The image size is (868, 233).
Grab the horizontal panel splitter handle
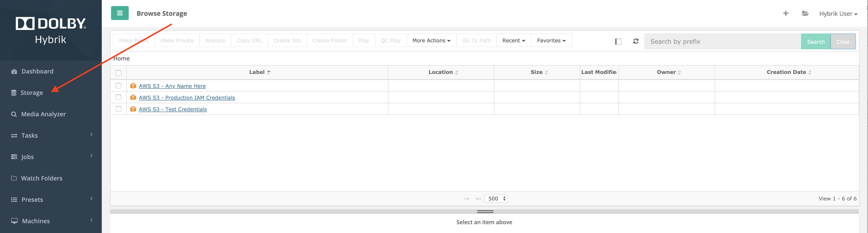(x=485, y=211)
